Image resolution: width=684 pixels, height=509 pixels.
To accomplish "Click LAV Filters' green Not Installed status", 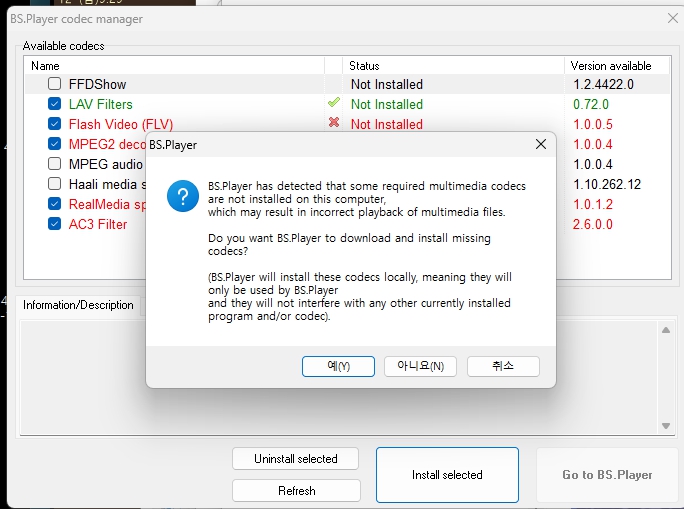I will (387, 104).
